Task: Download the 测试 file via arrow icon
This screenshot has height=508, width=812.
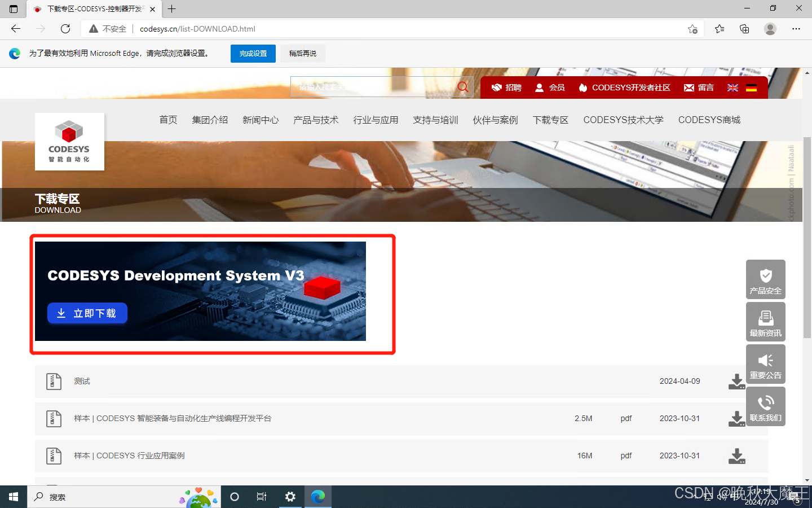Action: (736, 382)
